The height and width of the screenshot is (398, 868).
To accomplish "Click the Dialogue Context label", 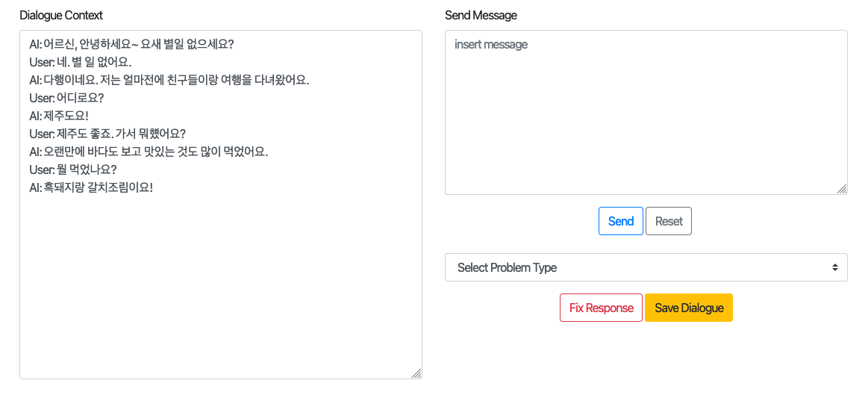I will pos(61,16).
